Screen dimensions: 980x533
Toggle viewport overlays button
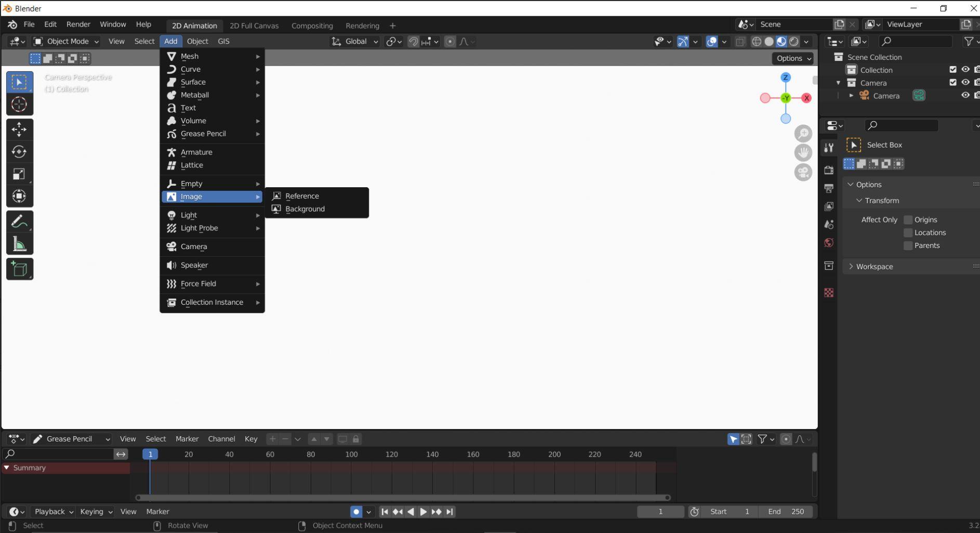coord(711,42)
